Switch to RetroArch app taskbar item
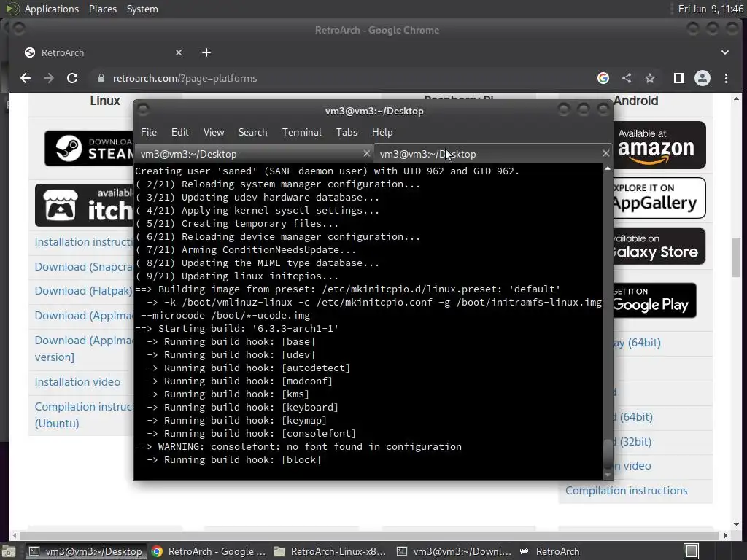The height and width of the screenshot is (560, 747). 550,551
